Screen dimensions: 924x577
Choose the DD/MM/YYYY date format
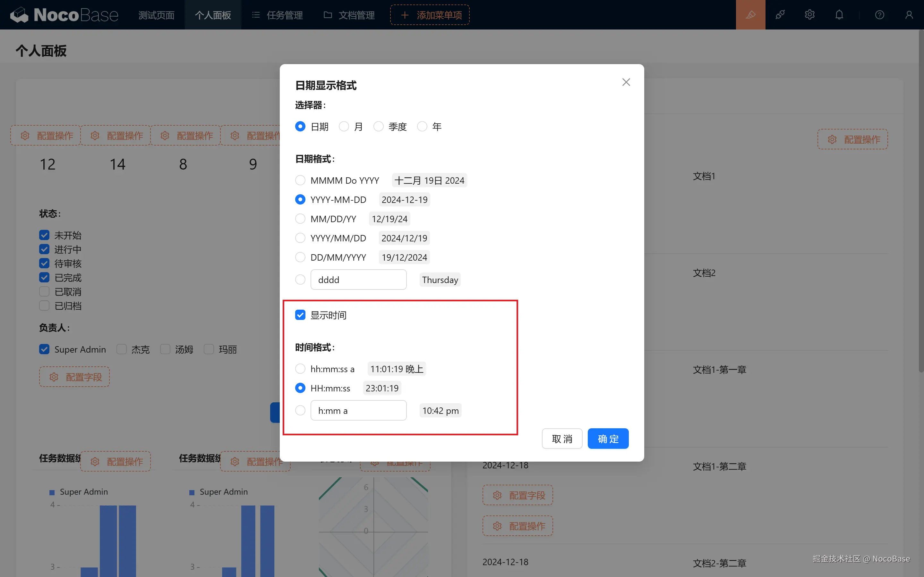point(300,257)
